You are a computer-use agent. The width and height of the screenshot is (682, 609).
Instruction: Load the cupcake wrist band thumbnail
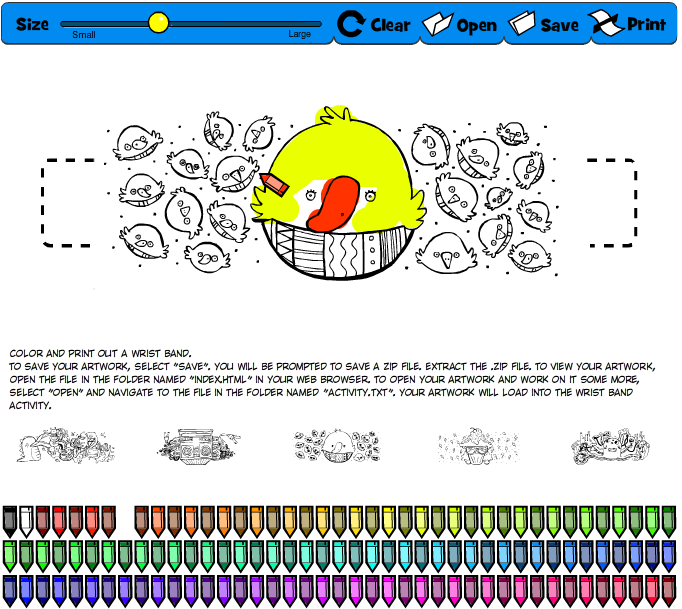(478, 445)
